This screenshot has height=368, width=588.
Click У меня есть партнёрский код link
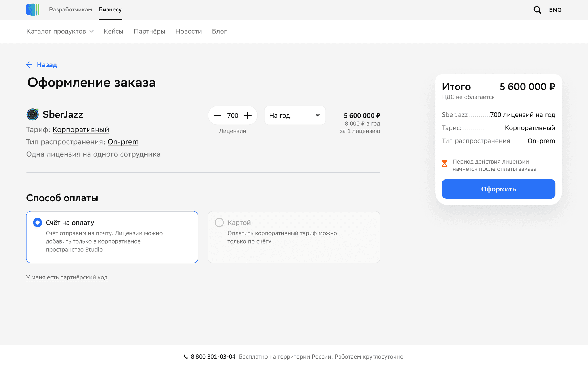coord(67,277)
